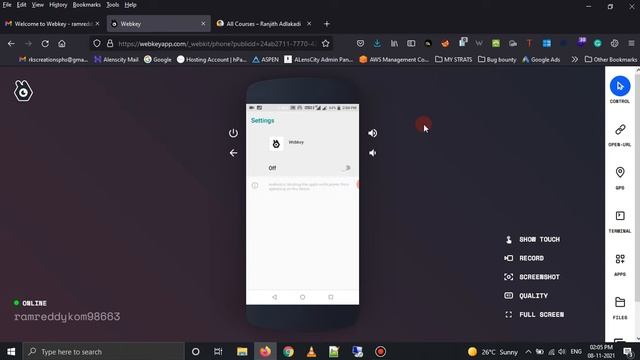Open Other Bookmarks folder
The height and width of the screenshot is (360, 640).
(611, 59)
